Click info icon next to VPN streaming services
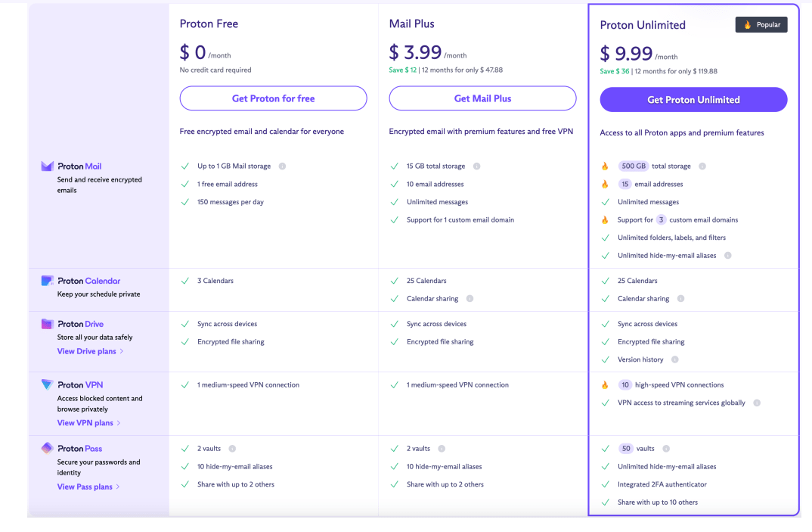Screen dimensions: 812x532 [757, 403]
